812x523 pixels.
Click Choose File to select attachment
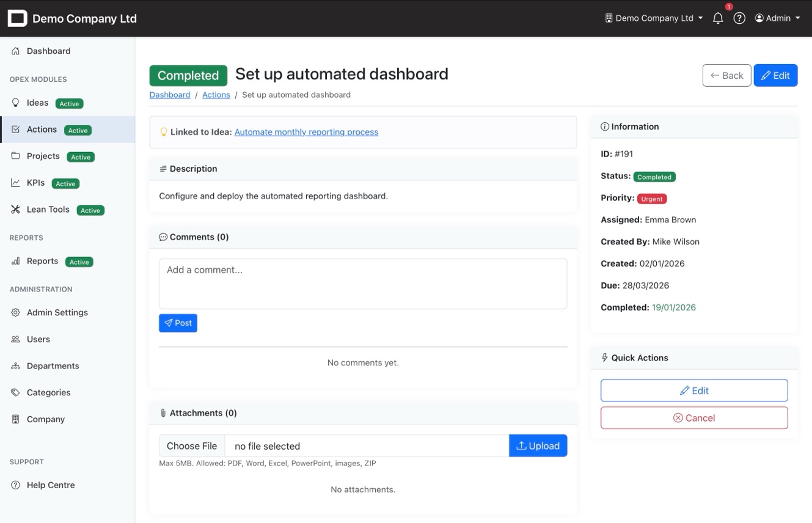click(192, 446)
